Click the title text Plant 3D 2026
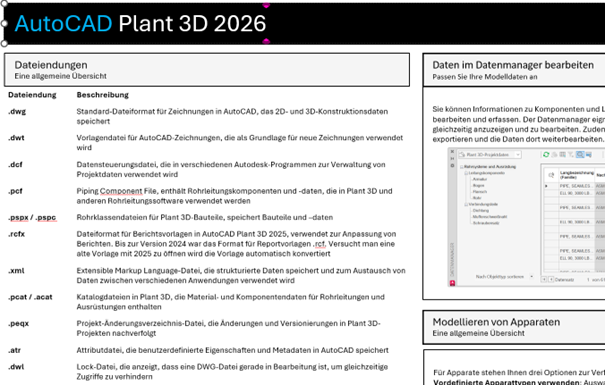 pos(192,24)
